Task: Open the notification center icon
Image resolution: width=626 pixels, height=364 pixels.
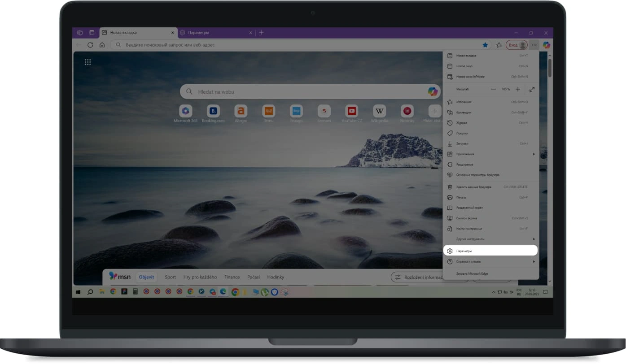Action: tap(546, 292)
